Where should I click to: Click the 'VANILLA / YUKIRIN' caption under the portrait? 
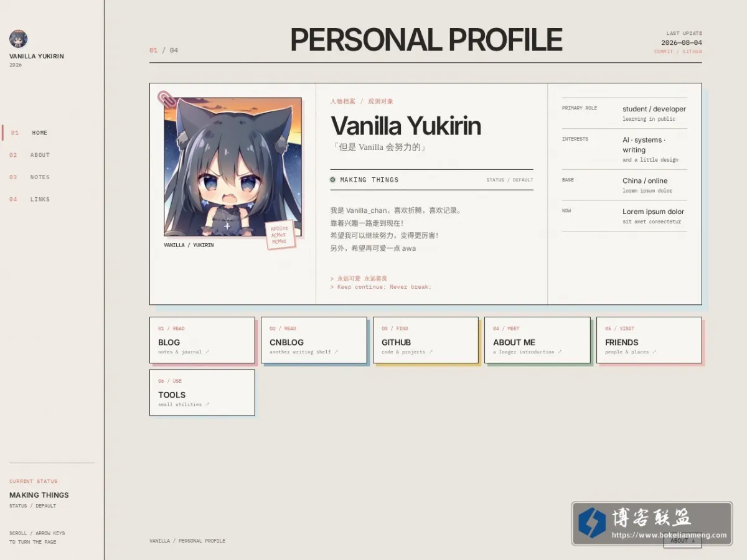(189, 245)
